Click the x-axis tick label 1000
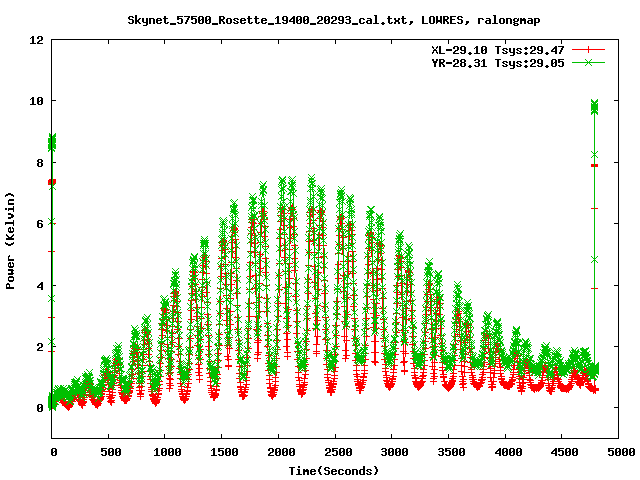Viewport: 640px width, 480px height. [167, 452]
